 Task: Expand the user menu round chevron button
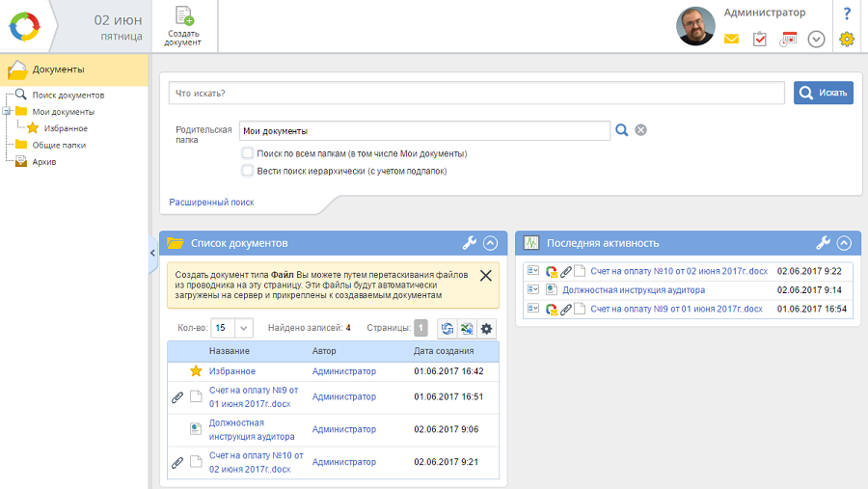pyautogui.click(x=816, y=40)
